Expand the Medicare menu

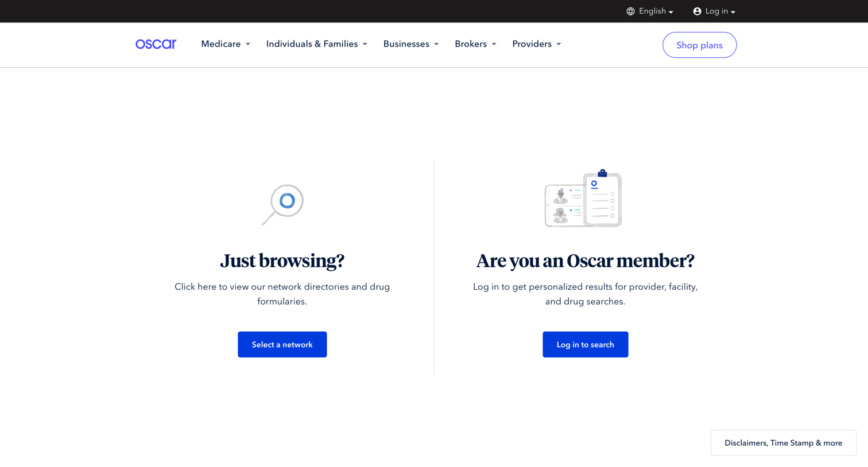226,44
